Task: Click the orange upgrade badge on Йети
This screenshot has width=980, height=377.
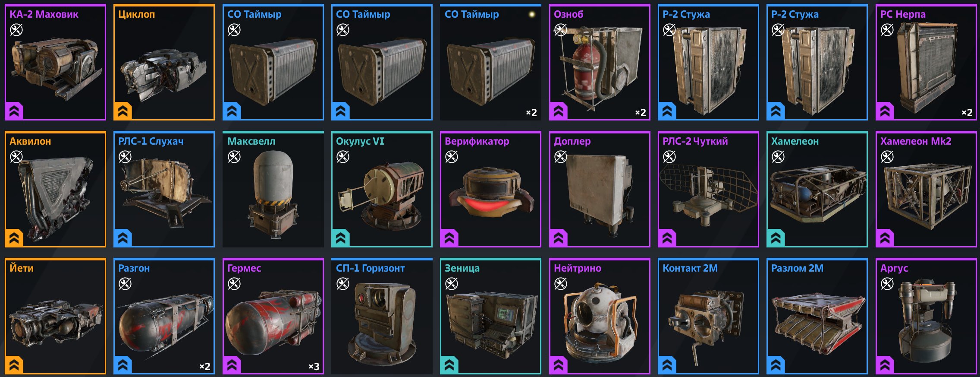Action: point(14,365)
